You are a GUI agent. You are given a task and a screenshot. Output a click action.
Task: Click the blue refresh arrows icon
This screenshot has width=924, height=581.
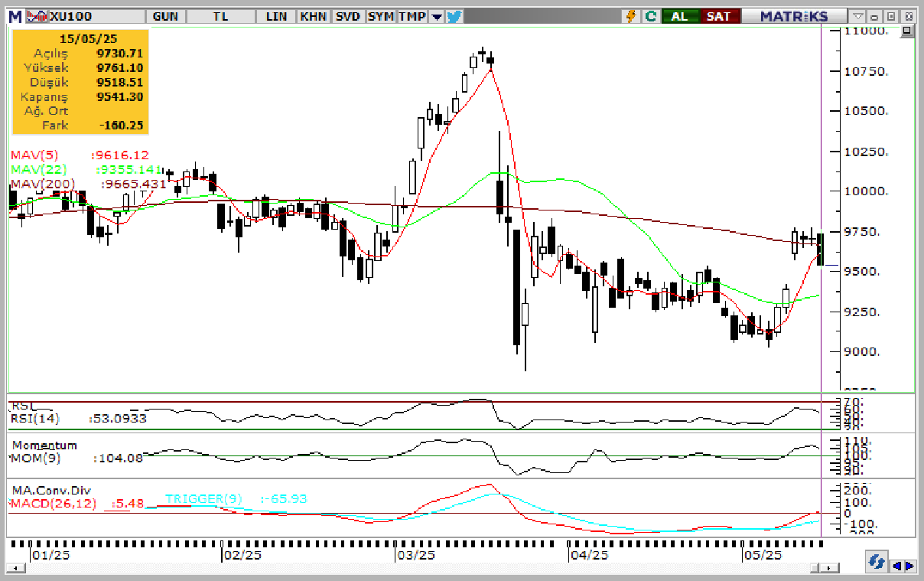(x=877, y=563)
